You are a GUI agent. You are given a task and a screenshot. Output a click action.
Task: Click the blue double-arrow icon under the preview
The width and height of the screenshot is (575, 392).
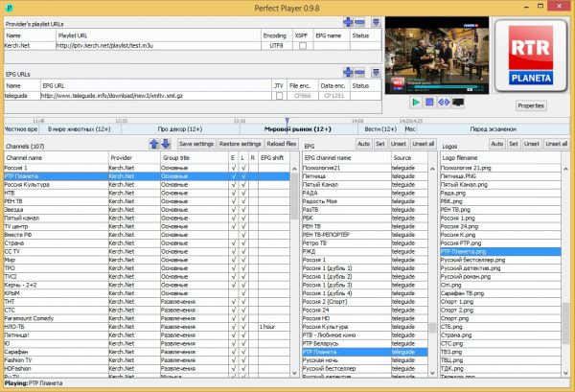(444, 101)
